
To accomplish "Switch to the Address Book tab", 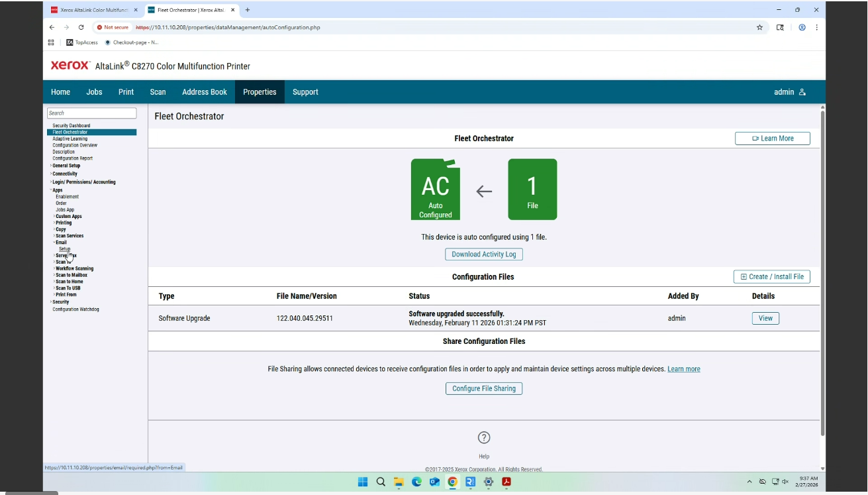I will tap(204, 91).
